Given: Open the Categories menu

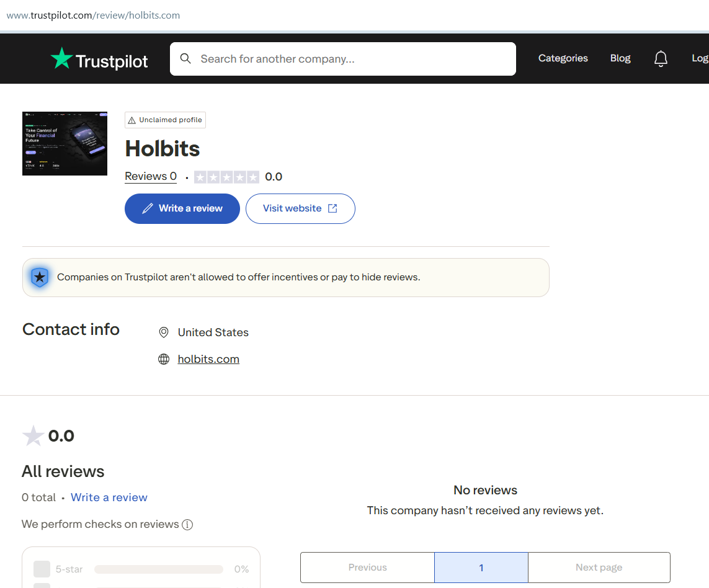Looking at the screenshot, I should tap(563, 58).
